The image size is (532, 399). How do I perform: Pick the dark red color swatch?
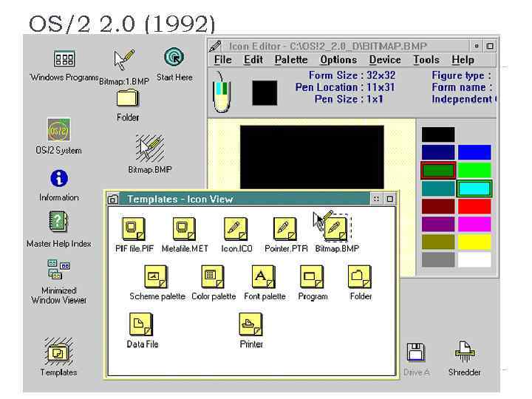tap(438, 206)
